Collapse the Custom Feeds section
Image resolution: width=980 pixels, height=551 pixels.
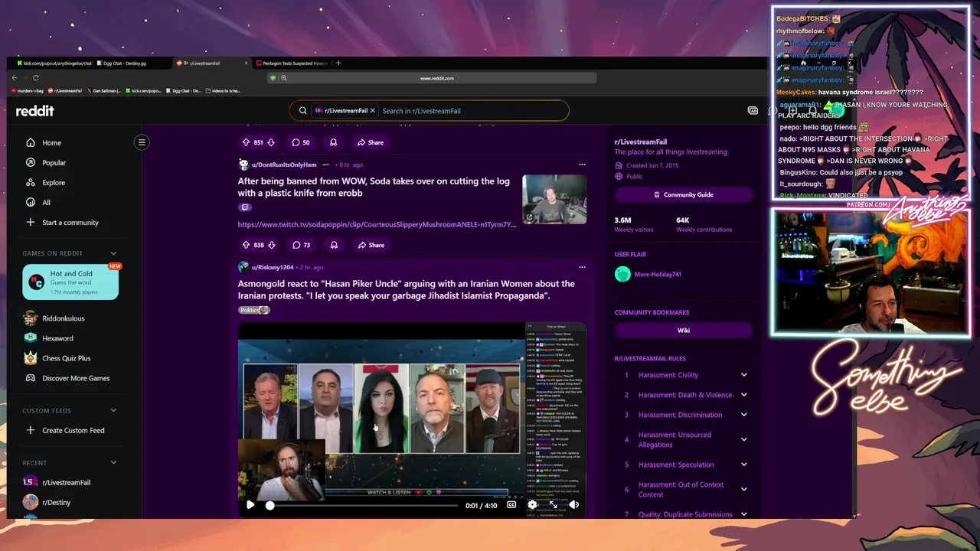(x=113, y=411)
